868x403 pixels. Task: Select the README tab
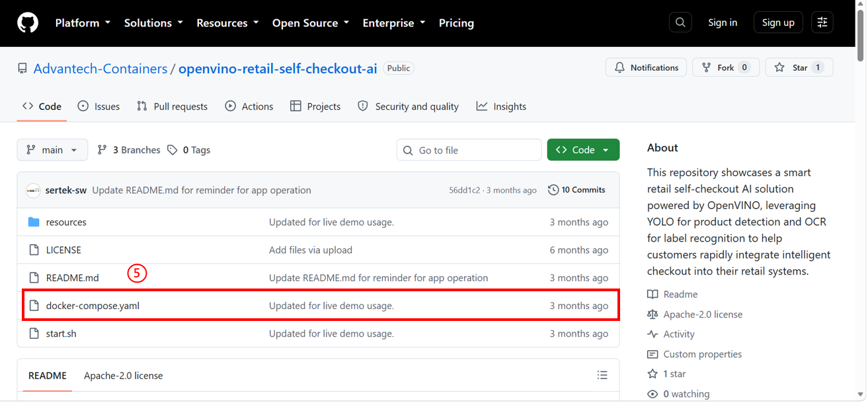(48, 375)
